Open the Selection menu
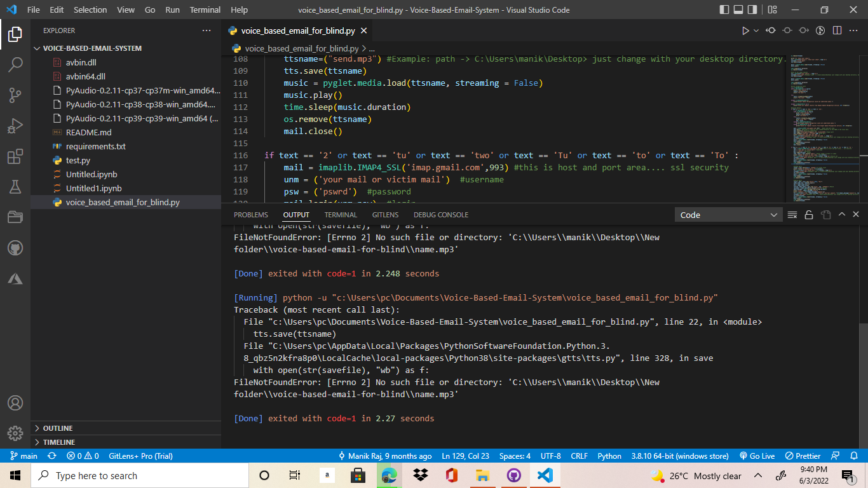The image size is (868, 488). pos(90,10)
